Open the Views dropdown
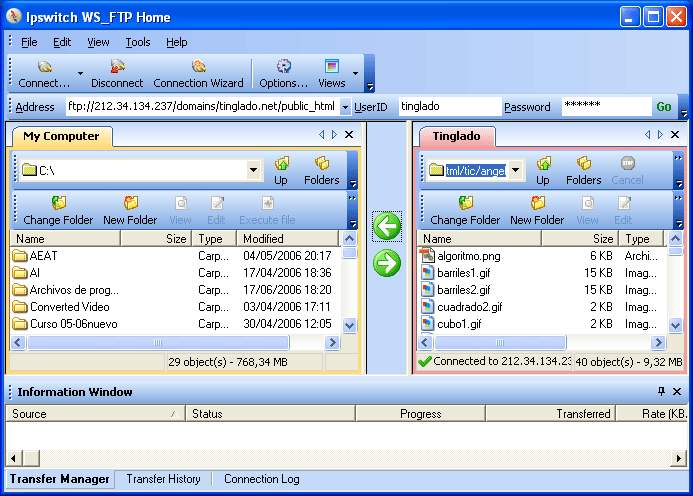The width and height of the screenshot is (693, 496). pos(332,73)
